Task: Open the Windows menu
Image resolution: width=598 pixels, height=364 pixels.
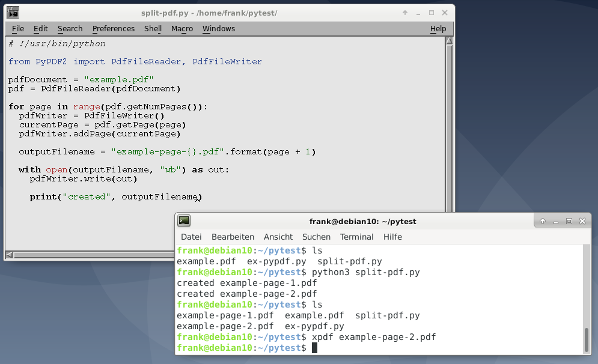Action: (x=218, y=28)
